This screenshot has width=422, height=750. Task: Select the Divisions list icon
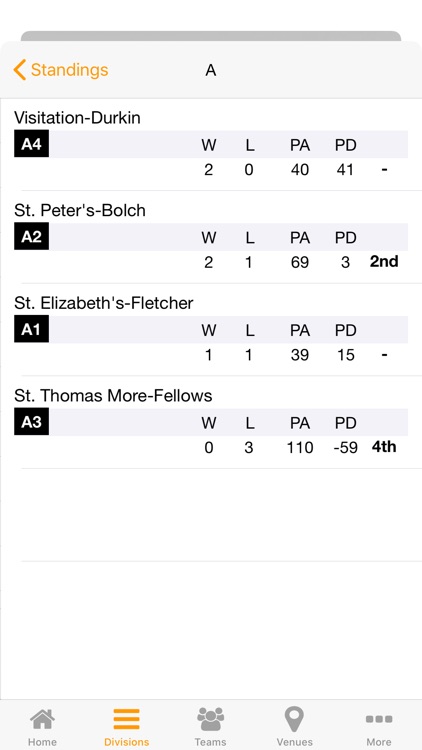[x=126, y=719]
